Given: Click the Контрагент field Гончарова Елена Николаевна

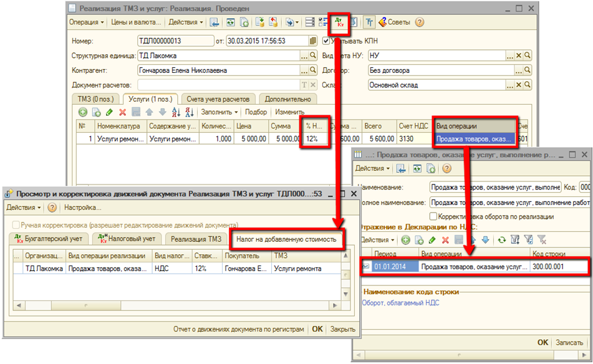Looking at the screenshot, I should [218, 70].
